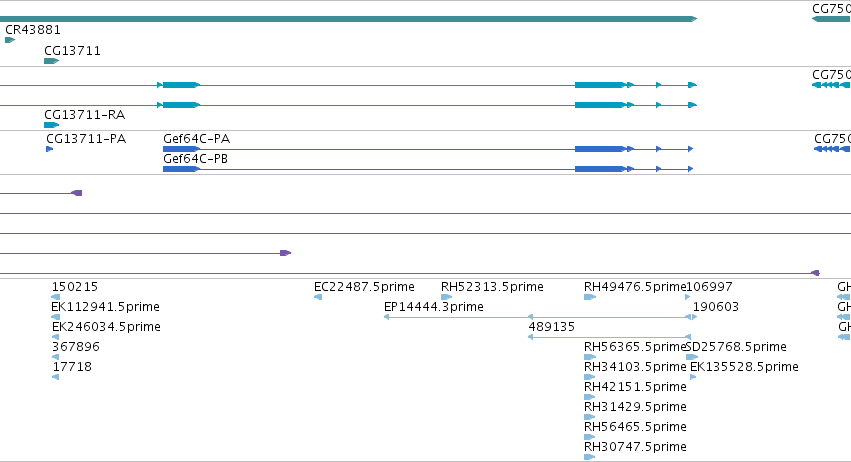The height and width of the screenshot is (462, 851).
Task: Click the Gef64C-PB label
Action: 195,159
